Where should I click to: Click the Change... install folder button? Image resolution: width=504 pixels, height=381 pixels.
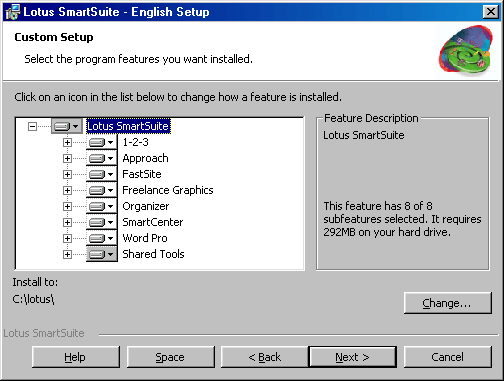click(x=448, y=303)
